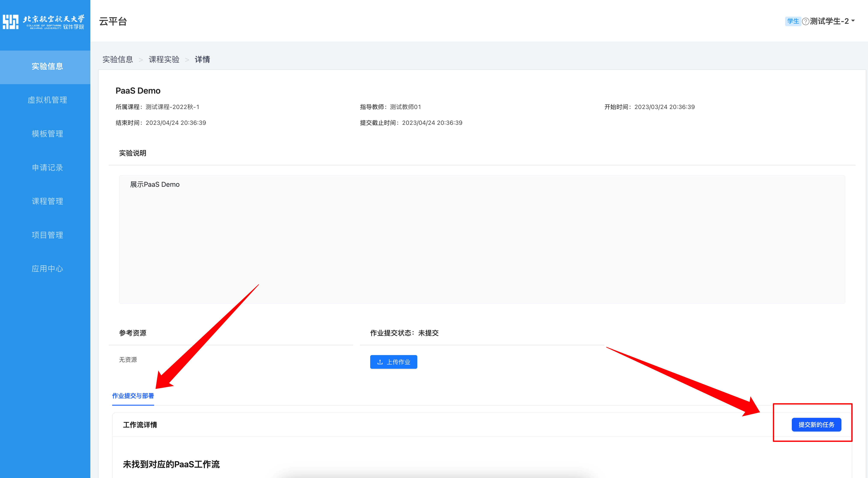Navigate to 课程管理 in sidebar

(x=47, y=201)
